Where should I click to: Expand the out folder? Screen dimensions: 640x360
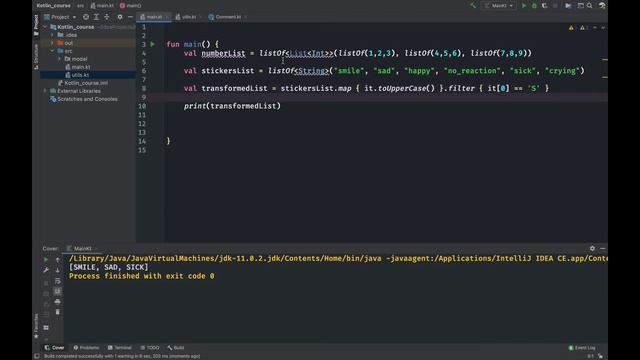click(52, 43)
